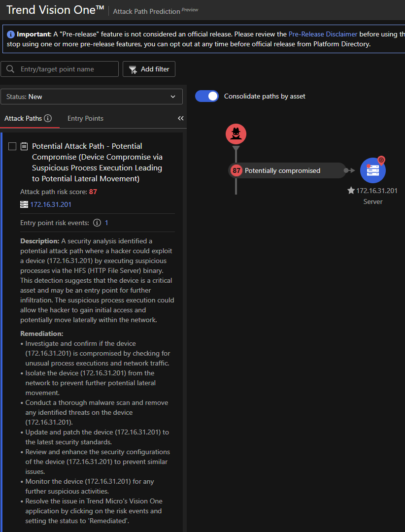Click the Add filter button
Viewport: 405px width, 532px height.
[149, 69]
